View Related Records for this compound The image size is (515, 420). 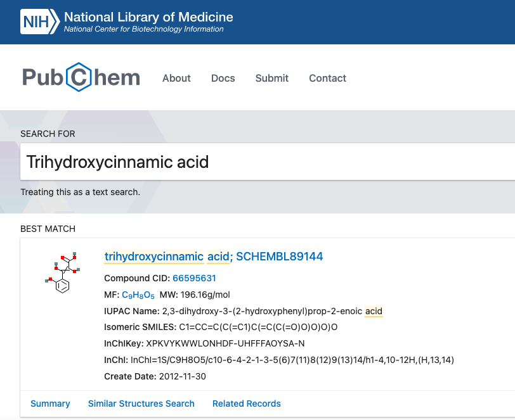click(247, 404)
